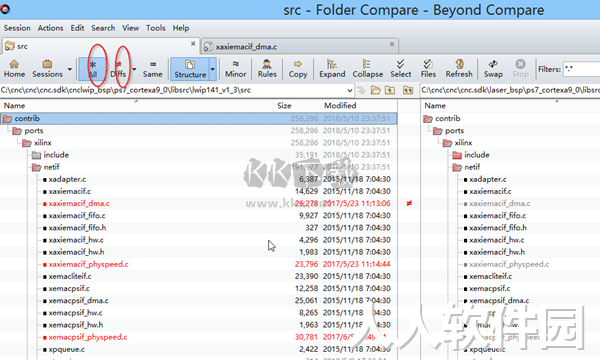The height and width of the screenshot is (360, 600).
Task: Open the Help menu
Action: 181,28
